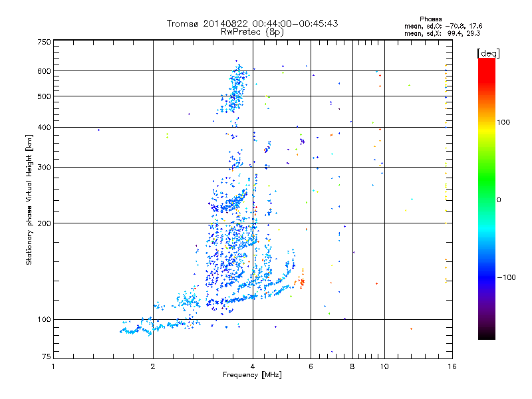The height and width of the screenshot is (399, 532).
Task: Click the "Stationary phase Virtual Height [km]" label
Action: point(29,199)
